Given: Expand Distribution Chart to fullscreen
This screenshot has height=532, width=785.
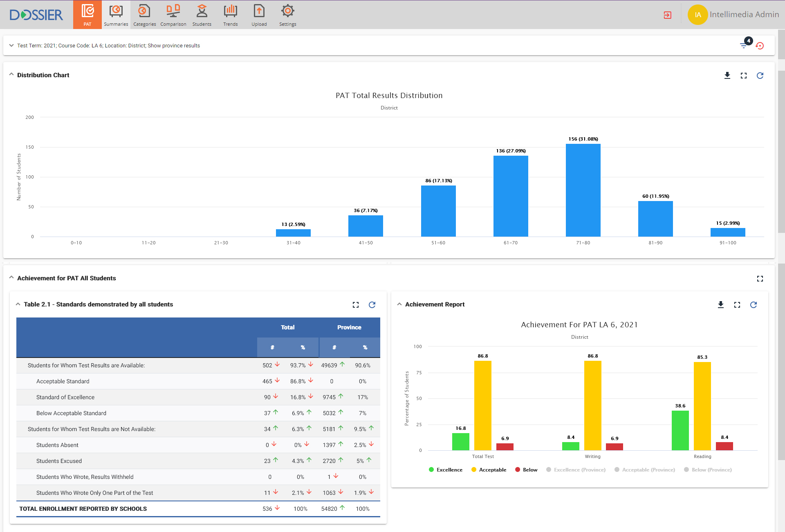Looking at the screenshot, I should (743, 76).
